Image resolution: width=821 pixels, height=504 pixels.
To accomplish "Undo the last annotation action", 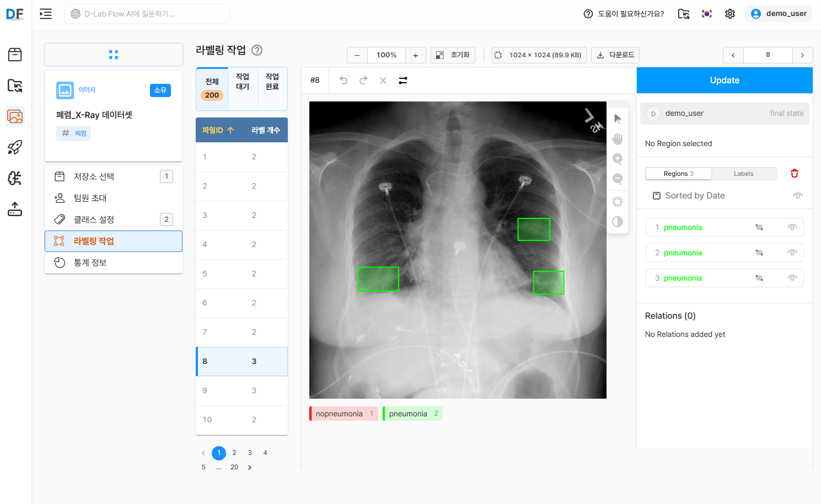I will coord(344,80).
